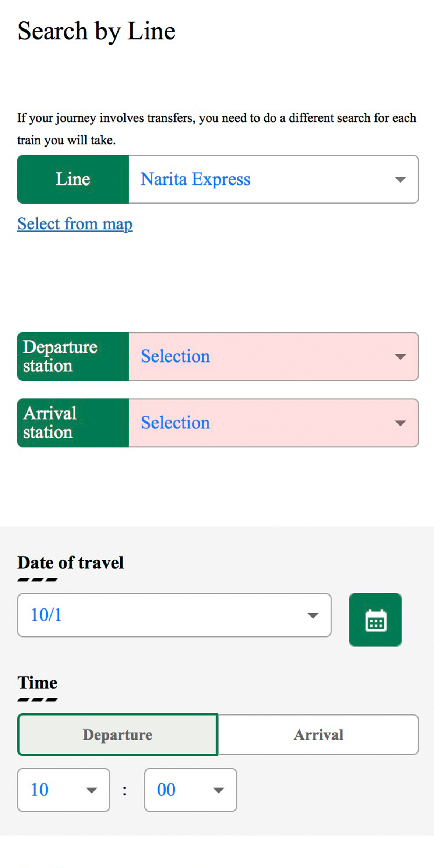Image resolution: width=434 pixels, height=868 pixels.
Task: Click the Arrival station dropdown arrow
Action: tap(400, 423)
